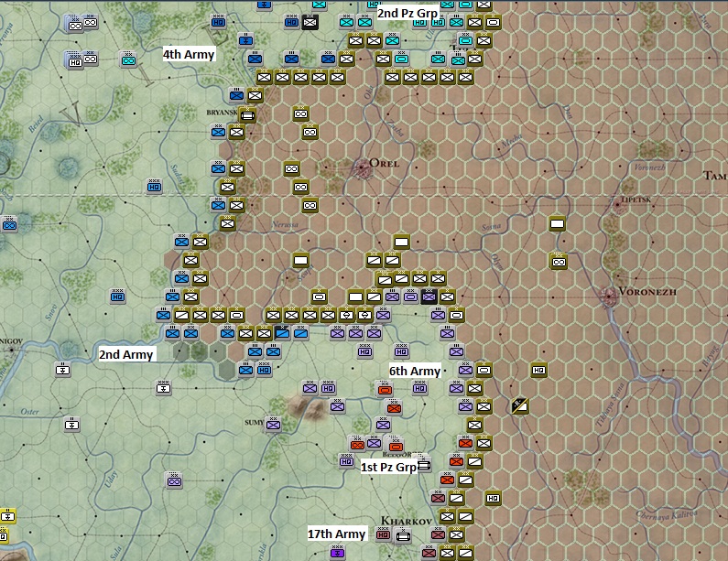
Task: Select the fortified Soviet unit counter at Bryansk
Action: click(x=246, y=114)
